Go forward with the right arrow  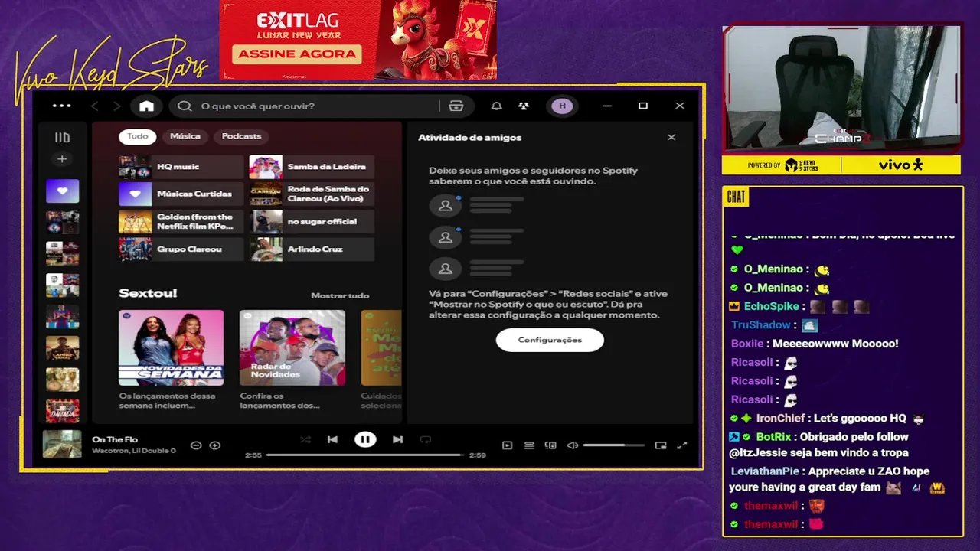116,106
